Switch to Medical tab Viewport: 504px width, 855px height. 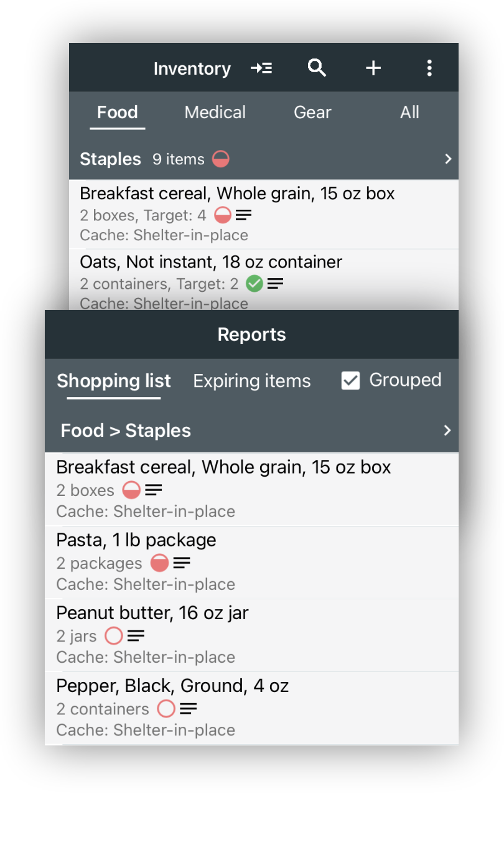pos(215,112)
